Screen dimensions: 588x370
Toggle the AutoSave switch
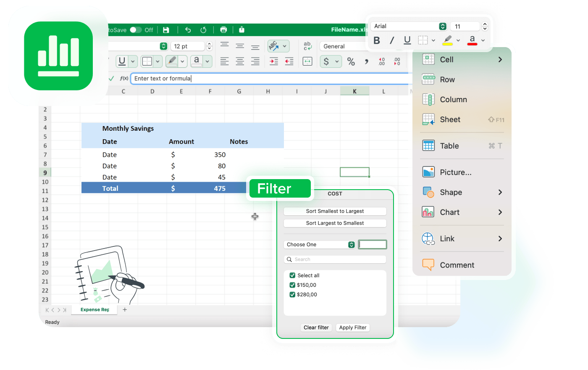point(136,30)
